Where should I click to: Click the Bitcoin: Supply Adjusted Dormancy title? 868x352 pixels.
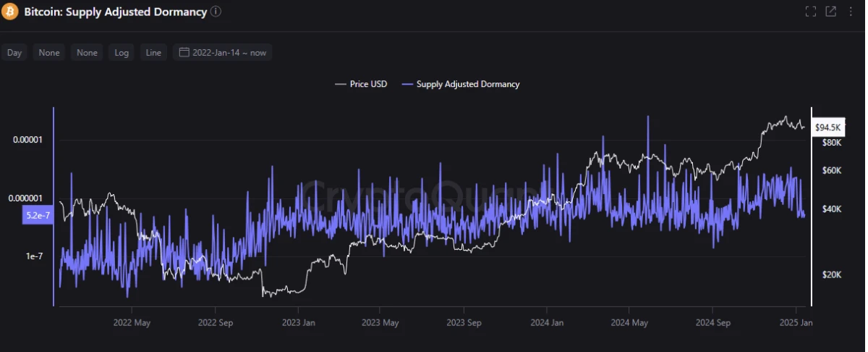click(x=115, y=12)
